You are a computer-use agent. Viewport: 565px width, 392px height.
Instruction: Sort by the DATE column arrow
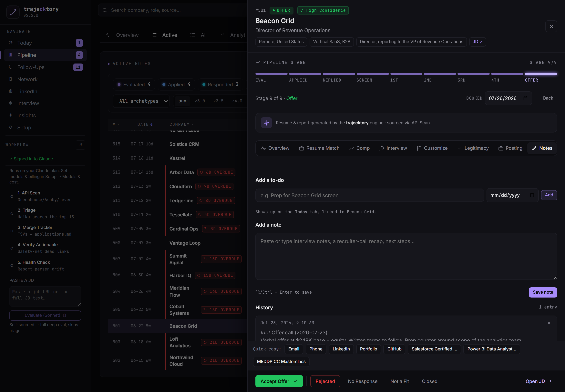152,124
